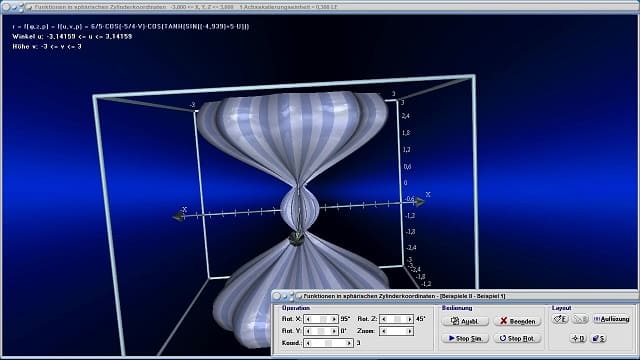Increase Rot. Z with the right arrow

(x=410, y=319)
